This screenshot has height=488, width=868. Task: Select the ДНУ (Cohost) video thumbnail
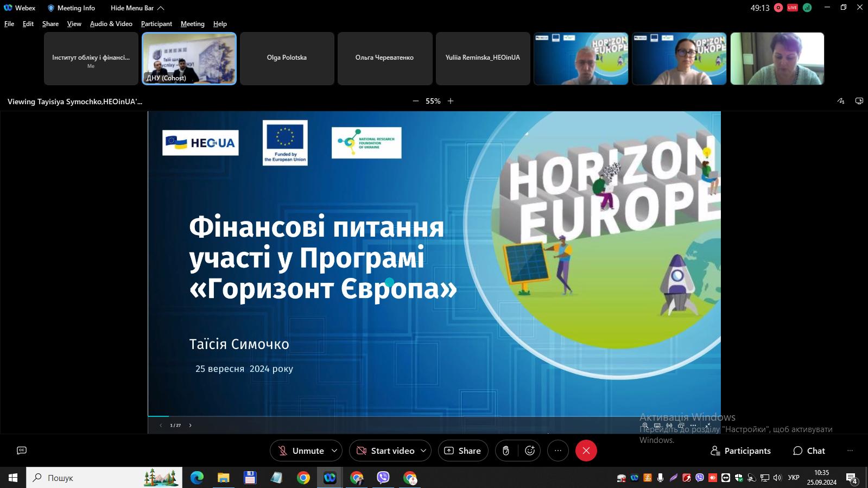point(189,59)
